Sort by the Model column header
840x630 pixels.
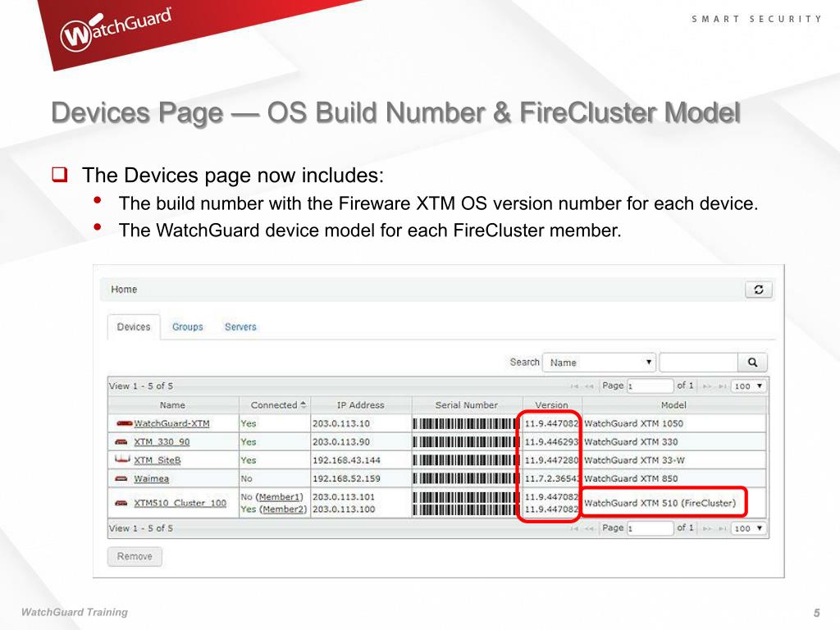(x=673, y=405)
